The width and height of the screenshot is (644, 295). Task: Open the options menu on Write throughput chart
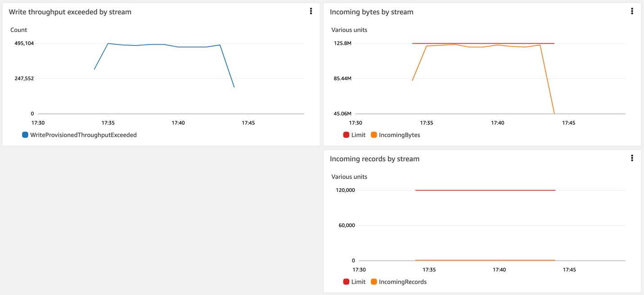pyautogui.click(x=311, y=11)
